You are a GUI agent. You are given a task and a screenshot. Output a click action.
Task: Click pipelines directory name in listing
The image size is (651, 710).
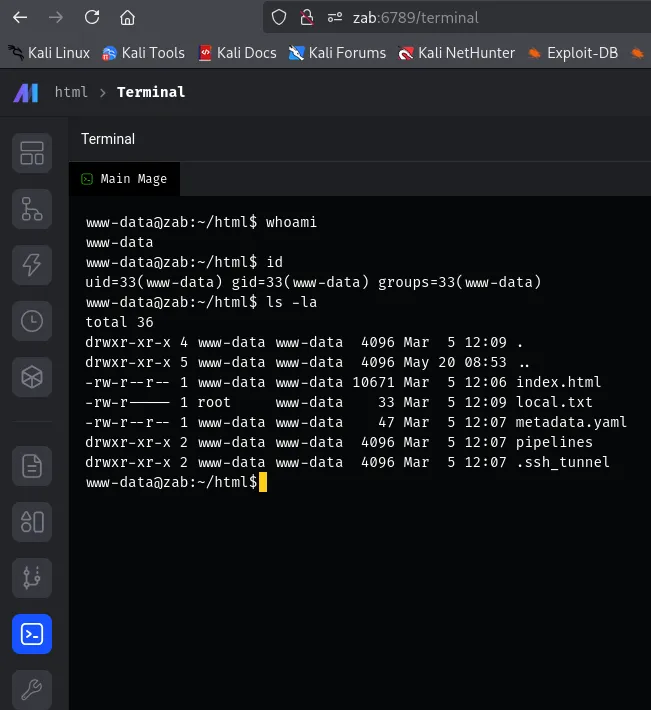pos(554,442)
